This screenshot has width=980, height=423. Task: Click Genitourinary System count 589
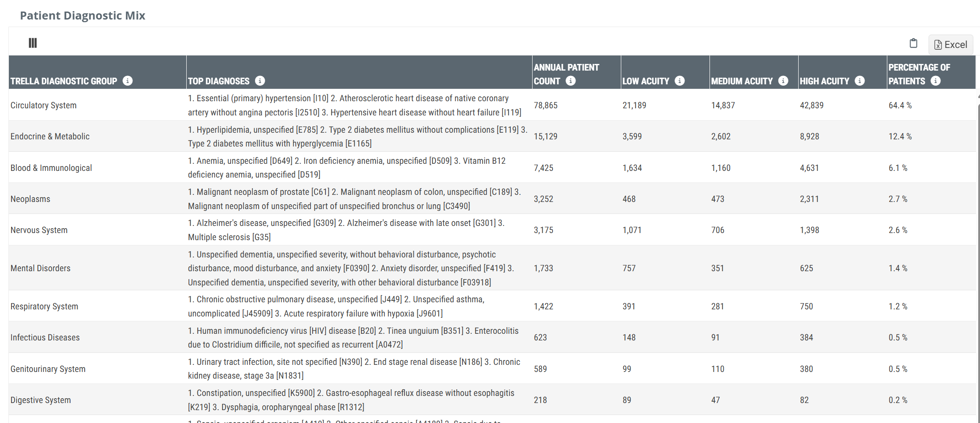tap(541, 369)
